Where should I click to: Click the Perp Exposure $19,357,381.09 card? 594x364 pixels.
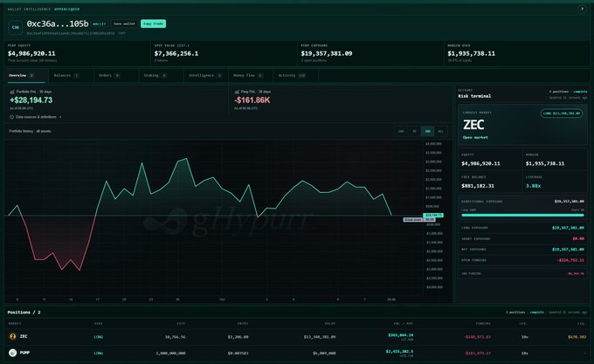pos(370,53)
